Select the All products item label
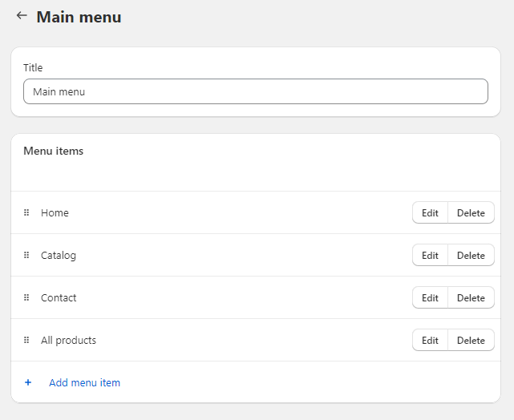The height and width of the screenshot is (420, 514). point(68,340)
